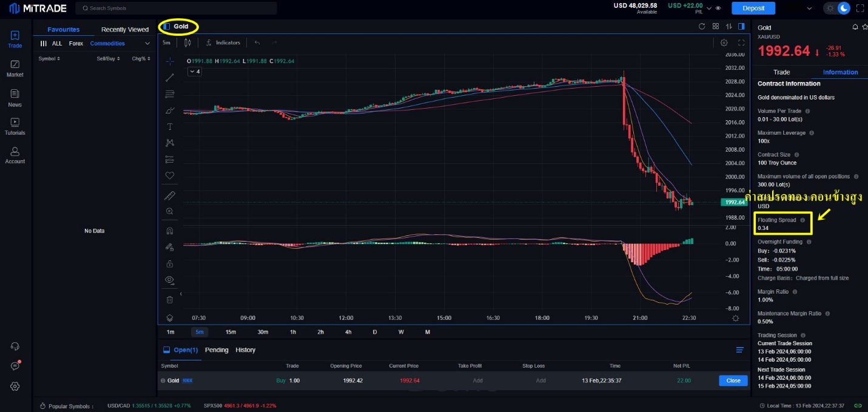This screenshot has height=412, width=868.
Task: Switch to light theme with the sun toggle
Action: pos(830,8)
